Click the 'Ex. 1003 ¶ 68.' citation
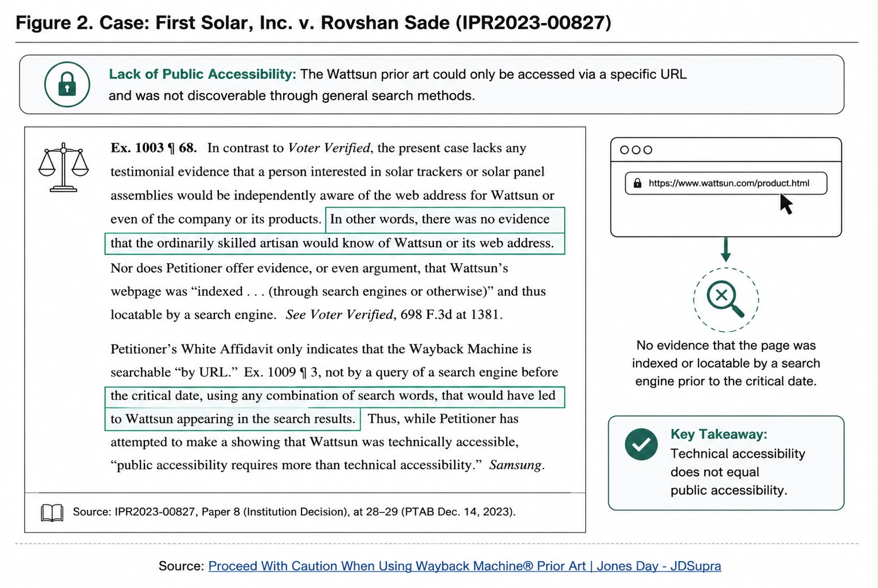Image resolution: width=878 pixels, height=588 pixels. tap(154, 148)
